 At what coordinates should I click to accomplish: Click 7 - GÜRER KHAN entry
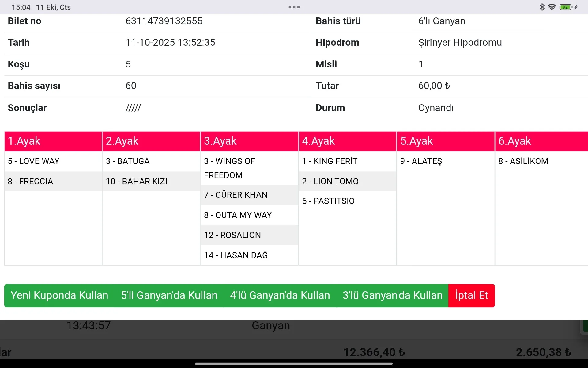236,195
